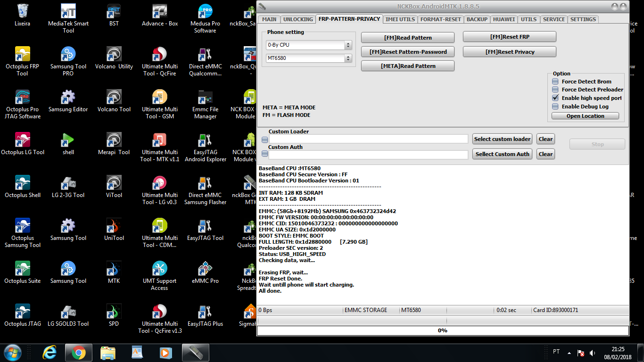644x362 pixels.
Task: Open the SETTINGS tab
Action: (583, 19)
